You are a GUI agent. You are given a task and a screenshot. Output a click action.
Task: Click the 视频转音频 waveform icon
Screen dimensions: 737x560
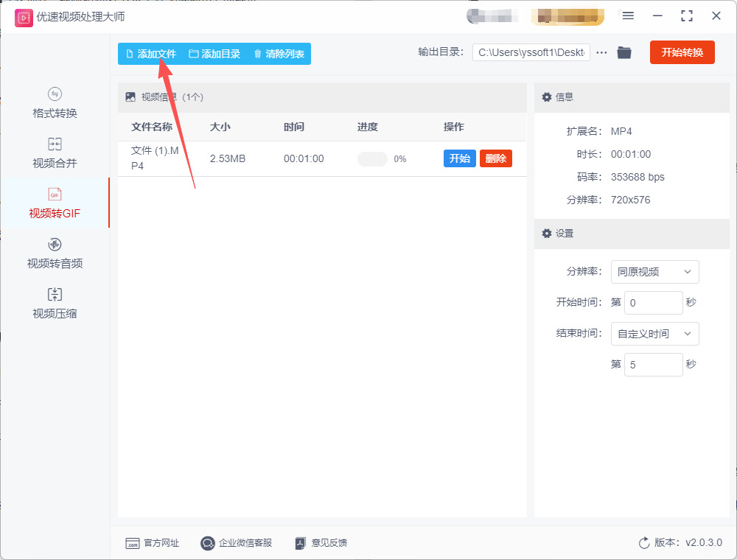point(55,245)
